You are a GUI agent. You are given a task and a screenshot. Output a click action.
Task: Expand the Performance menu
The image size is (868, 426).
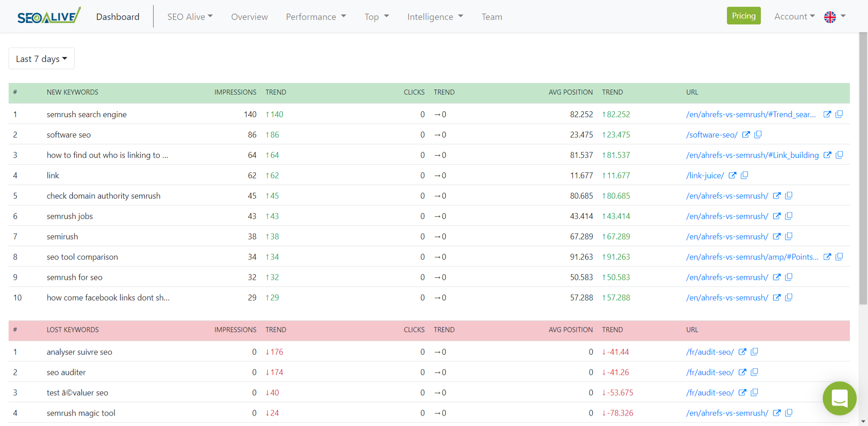coord(316,17)
